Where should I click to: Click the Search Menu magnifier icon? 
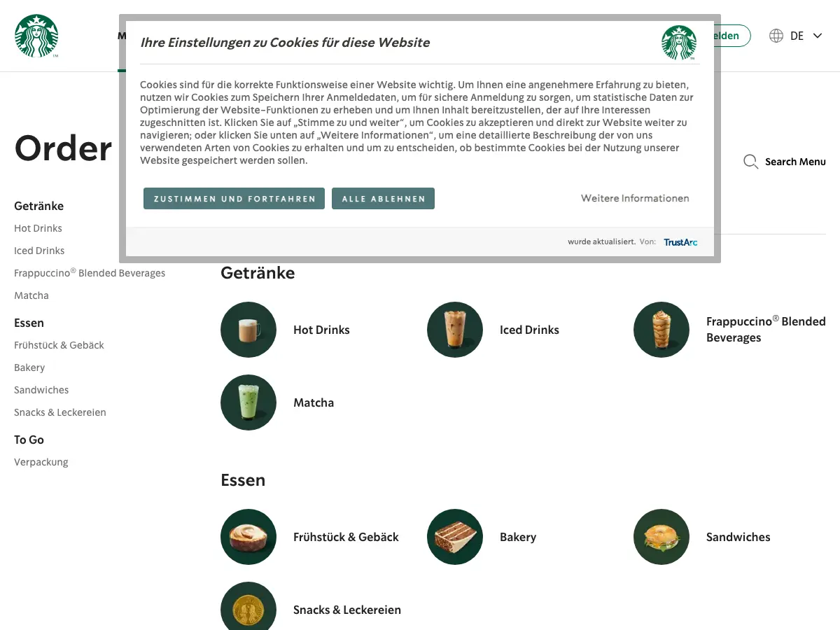pyautogui.click(x=750, y=162)
